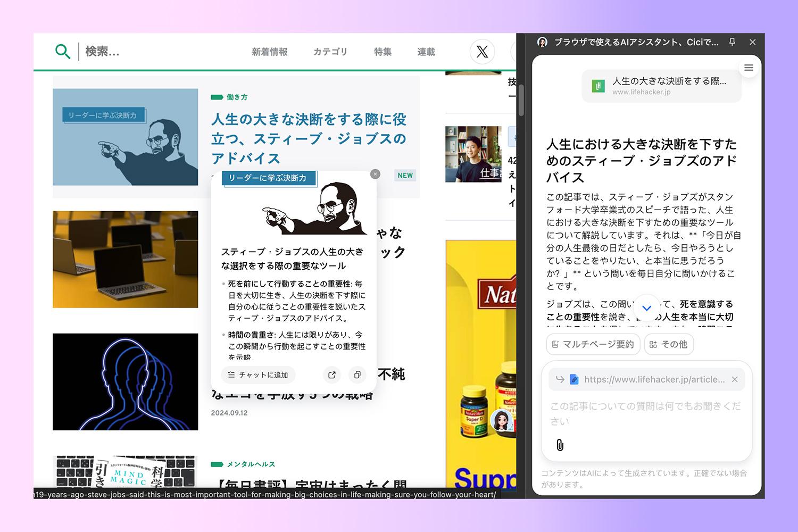Remove the attached lifehacker URL chip
This screenshot has height=532, width=798.
pyautogui.click(x=735, y=379)
